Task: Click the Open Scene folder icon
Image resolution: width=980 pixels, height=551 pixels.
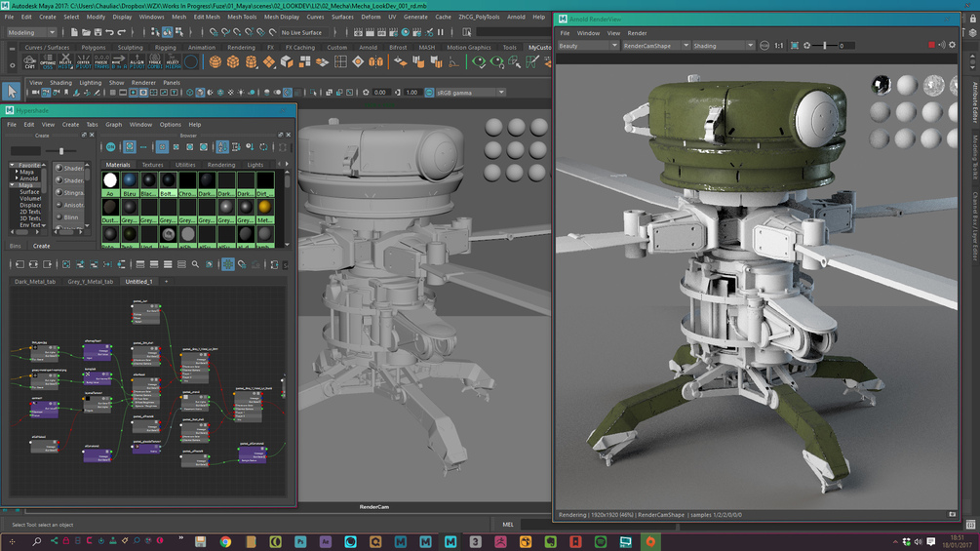Action: pyautogui.click(x=86, y=32)
